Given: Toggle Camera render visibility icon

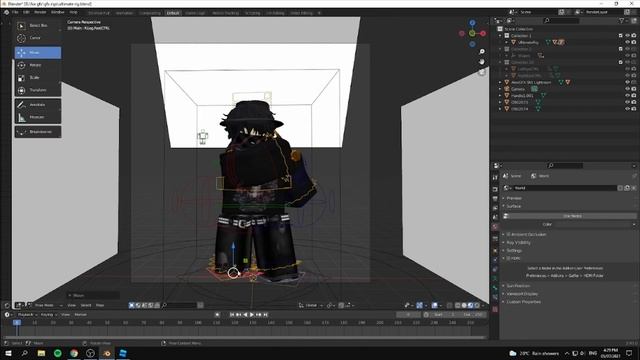Looking at the screenshot, I should [x=634, y=89].
